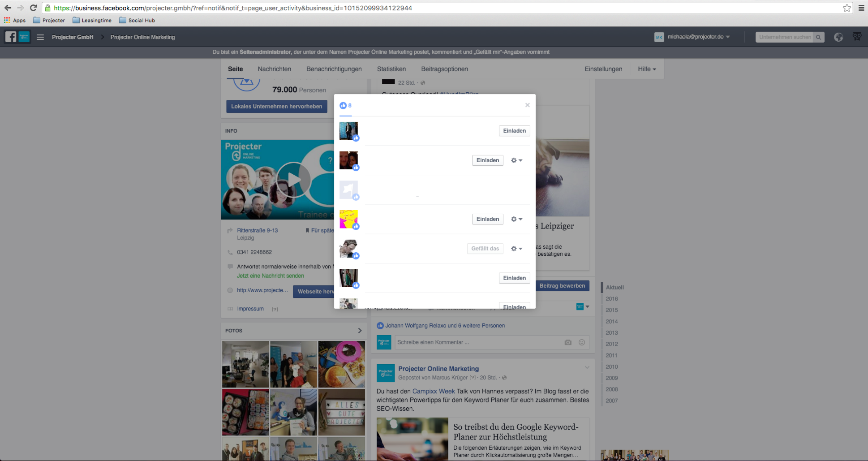Click the Facebook logo icon

[x=11, y=37]
